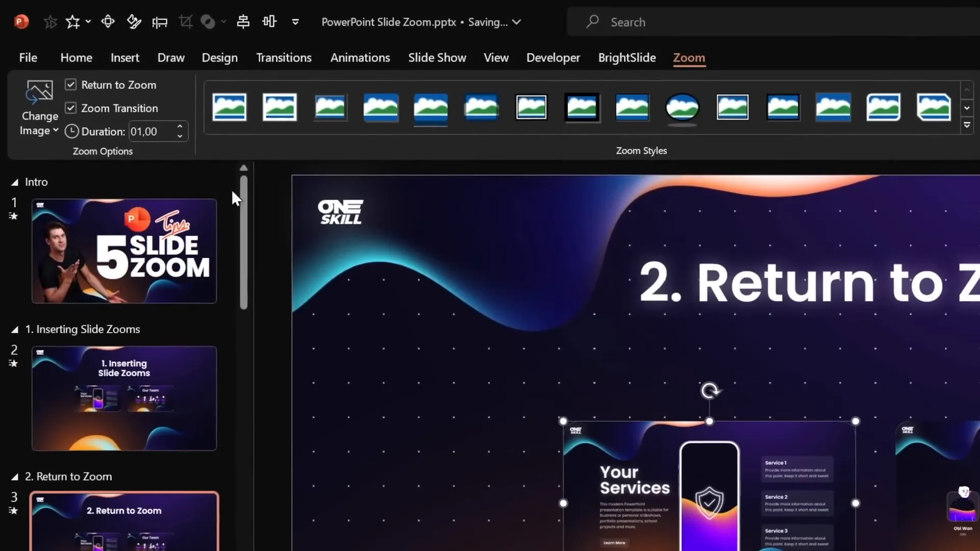Click the Saving status dropdown in title bar
Image resolution: width=980 pixels, height=551 pixels.
[517, 22]
